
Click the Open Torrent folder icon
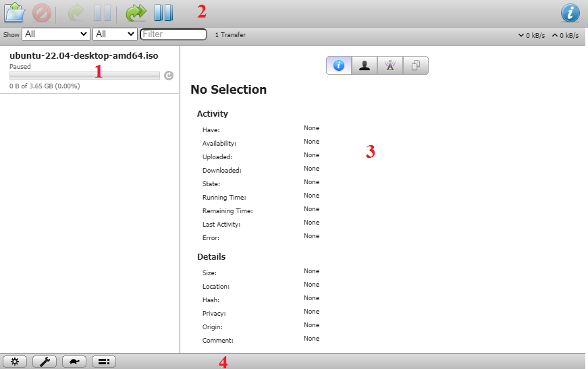pos(15,13)
